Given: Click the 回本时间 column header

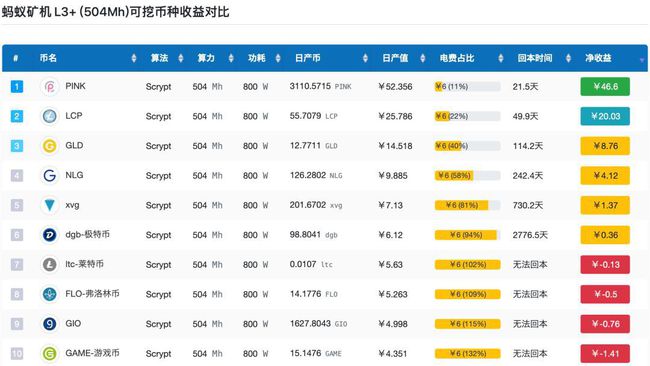Looking at the screenshot, I should click(x=535, y=58).
